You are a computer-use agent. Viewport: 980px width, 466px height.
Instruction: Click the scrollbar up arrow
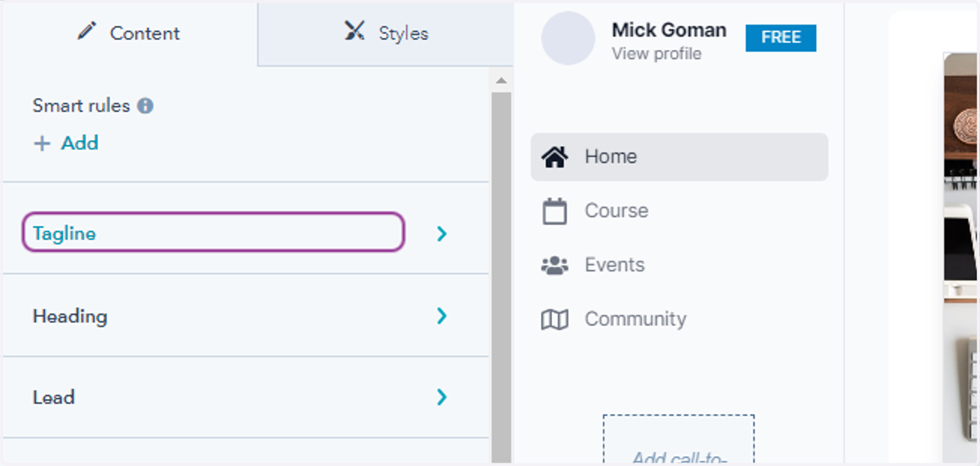point(501,80)
